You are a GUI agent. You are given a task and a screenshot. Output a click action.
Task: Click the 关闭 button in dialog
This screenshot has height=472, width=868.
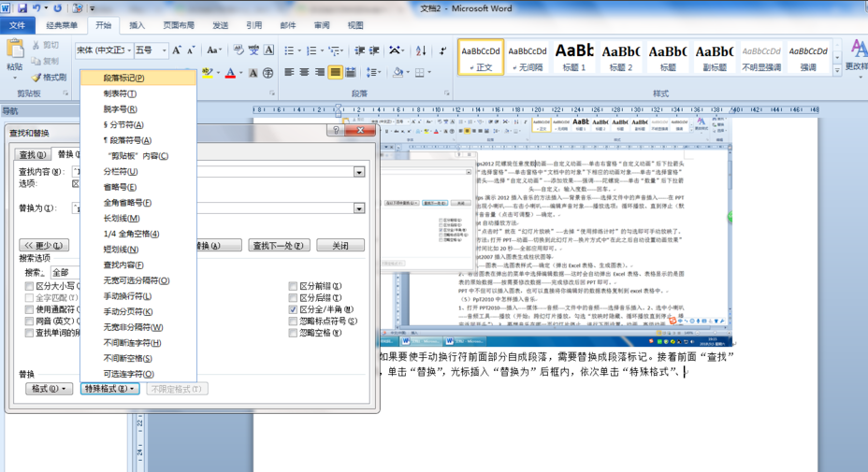(x=340, y=245)
